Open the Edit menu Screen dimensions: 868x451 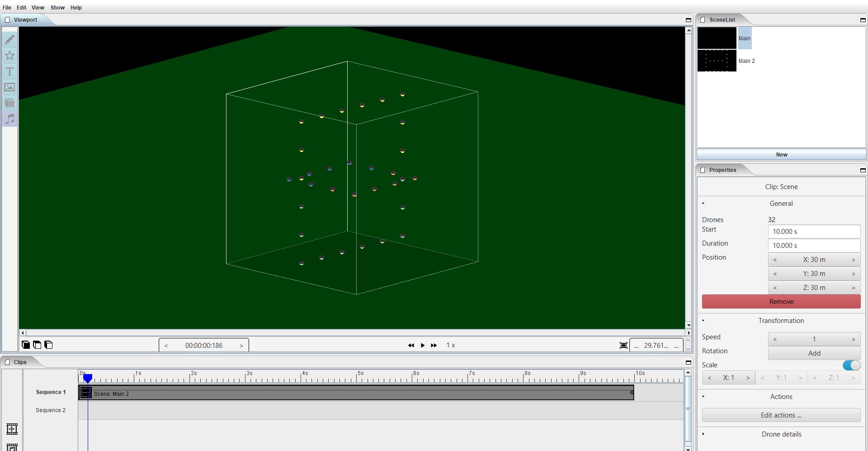[x=21, y=8]
